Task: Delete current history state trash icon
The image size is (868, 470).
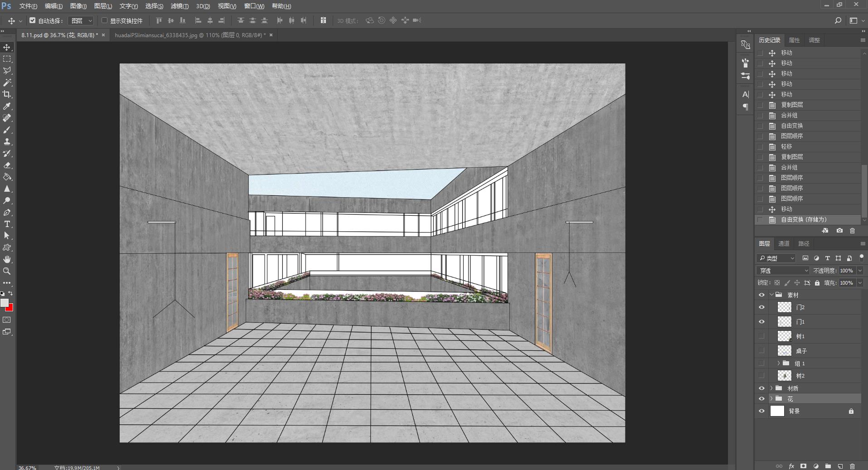Action: point(852,231)
